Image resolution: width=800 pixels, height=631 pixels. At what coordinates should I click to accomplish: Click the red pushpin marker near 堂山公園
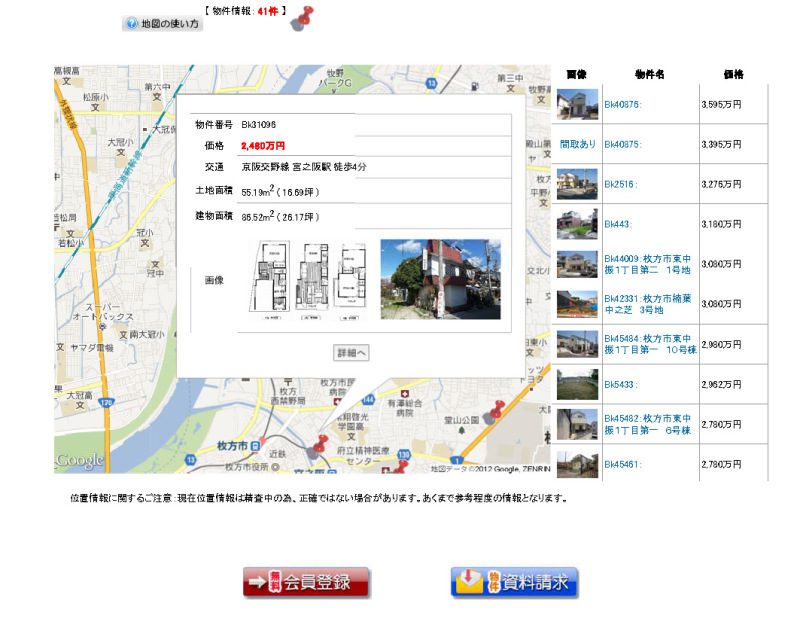click(x=494, y=413)
